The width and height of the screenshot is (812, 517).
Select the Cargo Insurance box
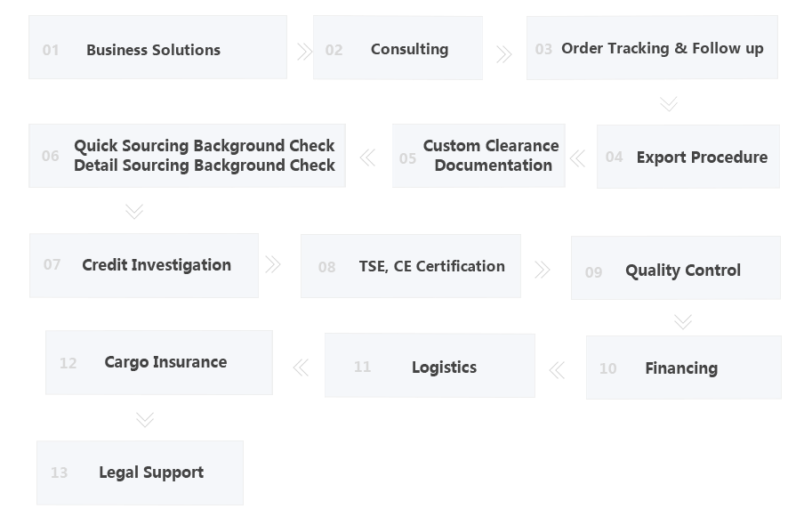(x=159, y=362)
